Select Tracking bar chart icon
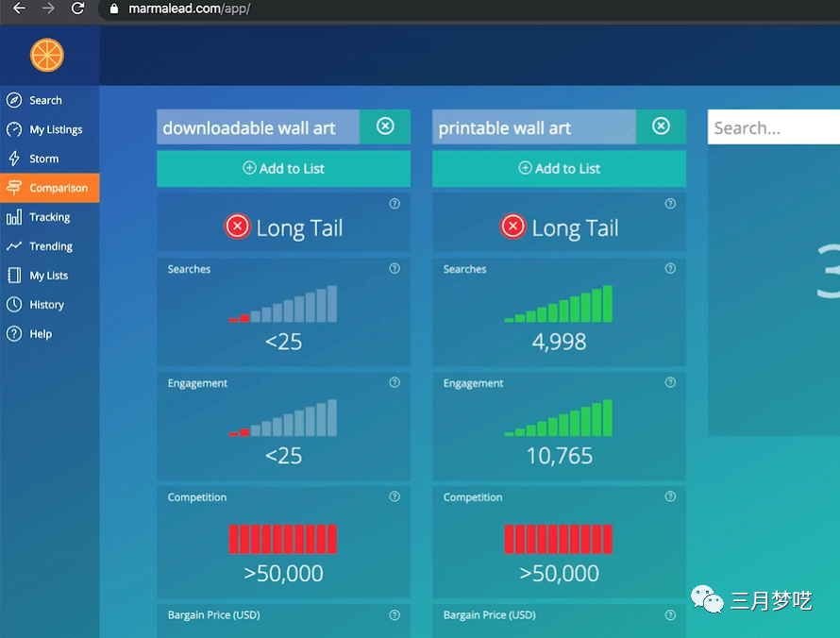 14,217
